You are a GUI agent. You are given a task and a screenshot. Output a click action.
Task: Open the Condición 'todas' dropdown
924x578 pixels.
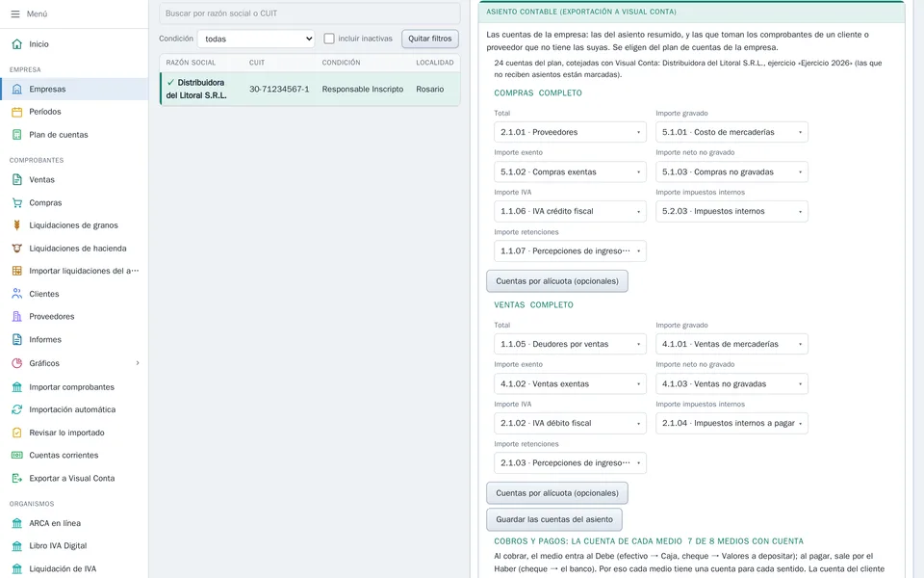click(256, 39)
